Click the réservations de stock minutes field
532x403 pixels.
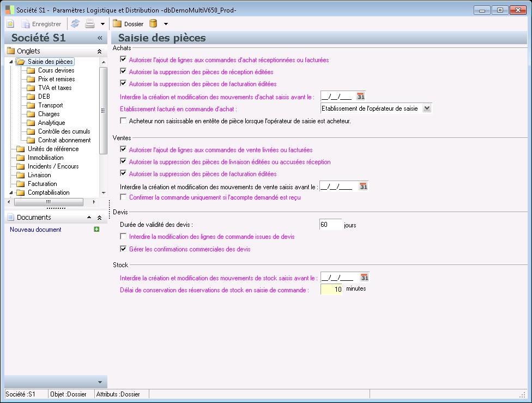click(x=331, y=289)
